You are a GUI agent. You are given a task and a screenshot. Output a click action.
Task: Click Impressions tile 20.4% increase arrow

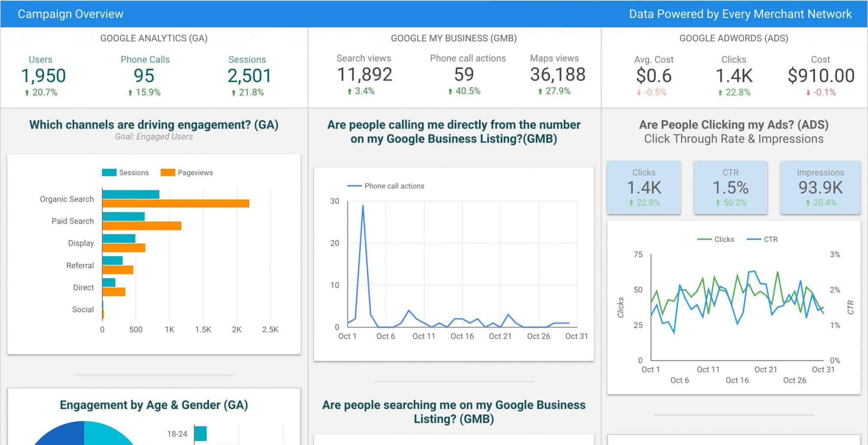[808, 203]
